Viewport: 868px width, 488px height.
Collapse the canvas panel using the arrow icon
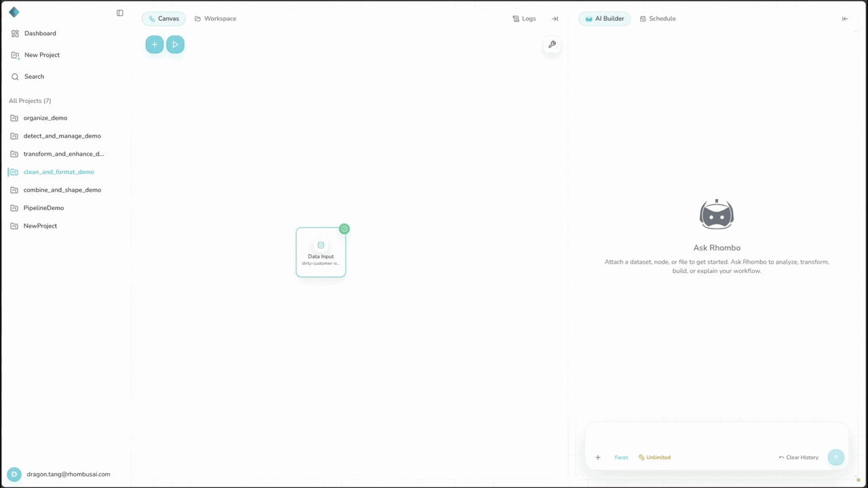click(x=555, y=19)
